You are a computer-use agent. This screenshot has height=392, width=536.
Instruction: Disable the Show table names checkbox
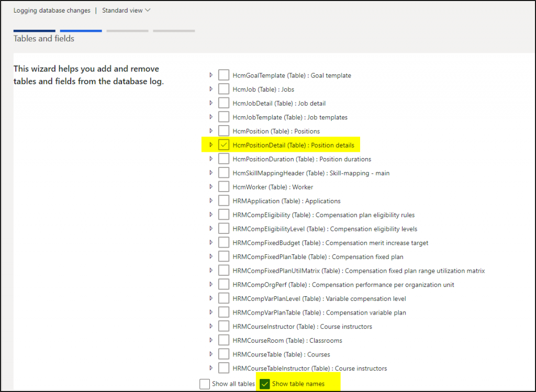264,384
